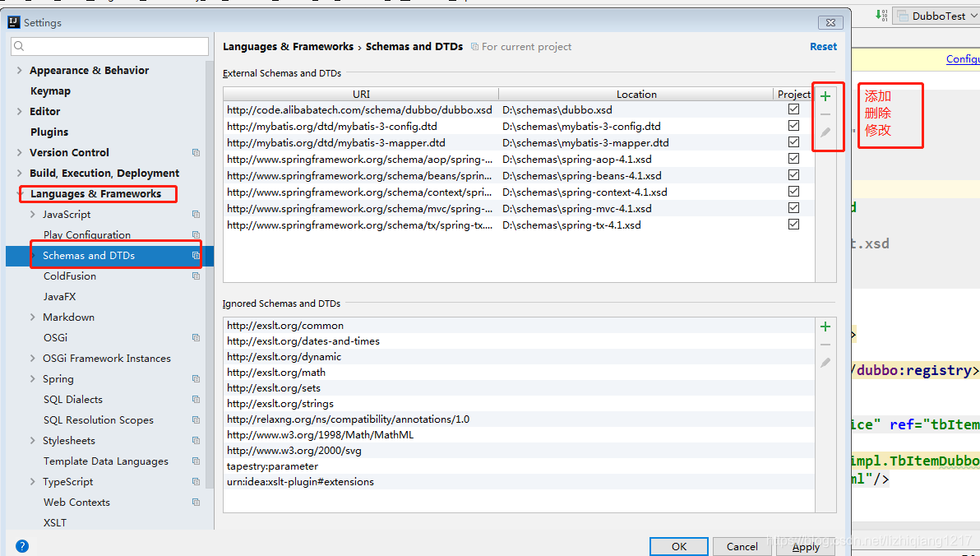
Task: Add a new external schema with plus icon
Action: (825, 95)
